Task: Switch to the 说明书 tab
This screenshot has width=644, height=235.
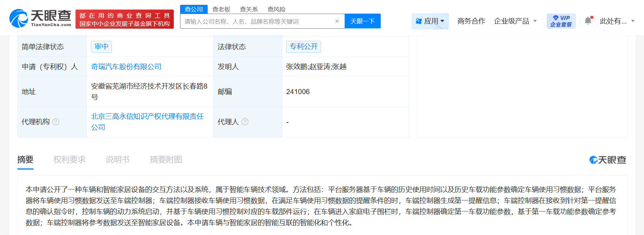Action: [117, 160]
